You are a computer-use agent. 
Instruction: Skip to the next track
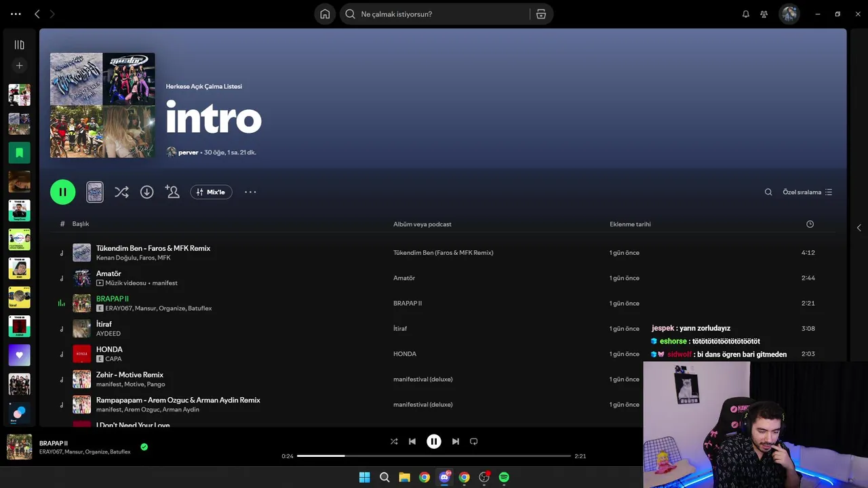(x=456, y=441)
